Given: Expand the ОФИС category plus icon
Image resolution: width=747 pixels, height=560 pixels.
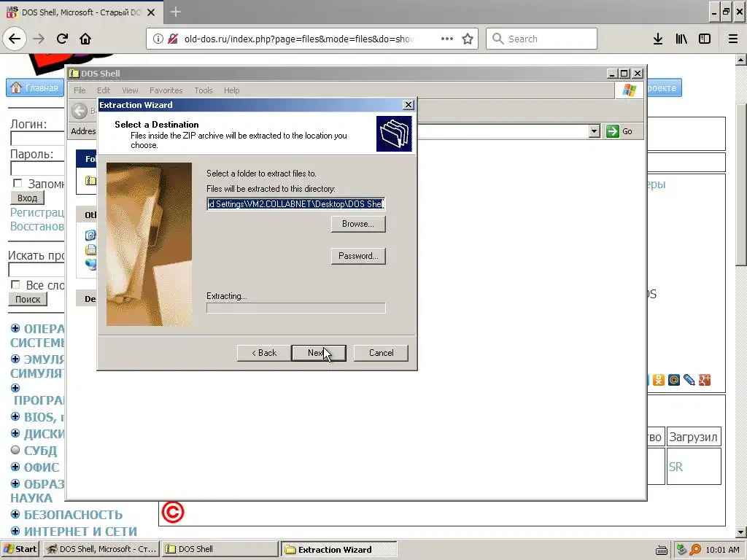Looking at the screenshot, I should coord(15,467).
